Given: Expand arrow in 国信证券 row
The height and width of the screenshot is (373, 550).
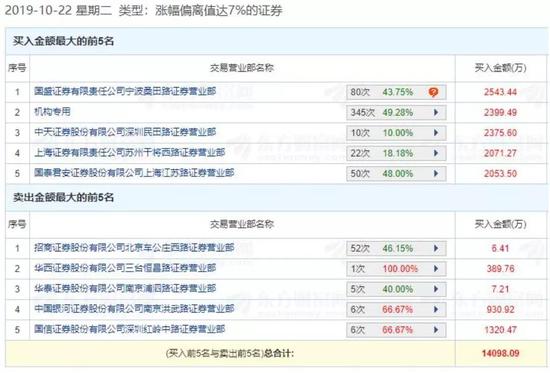Looking at the screenshot, I should [x=436, y=330].
